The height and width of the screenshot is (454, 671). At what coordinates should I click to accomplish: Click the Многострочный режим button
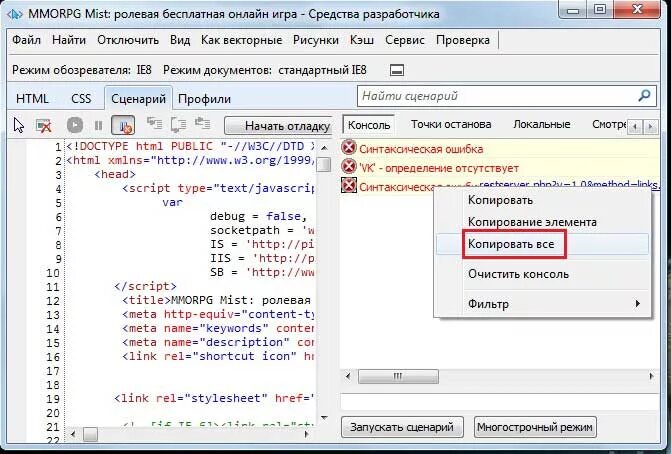(535, 427)
